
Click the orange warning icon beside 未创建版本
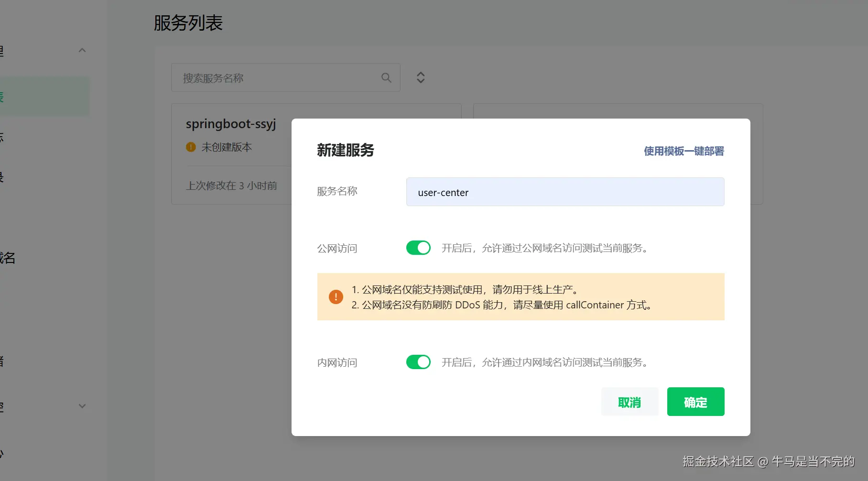coord(191,147)
